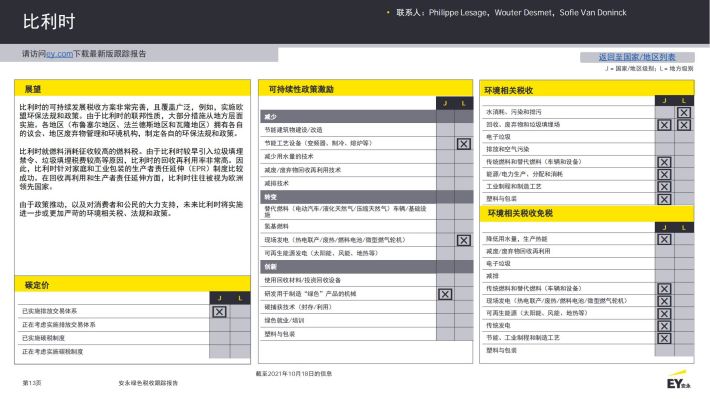The width and height of the screenshot is (710, 399).
Task: Click 返回至国家/地区列表 link
Action: [637, 57]
